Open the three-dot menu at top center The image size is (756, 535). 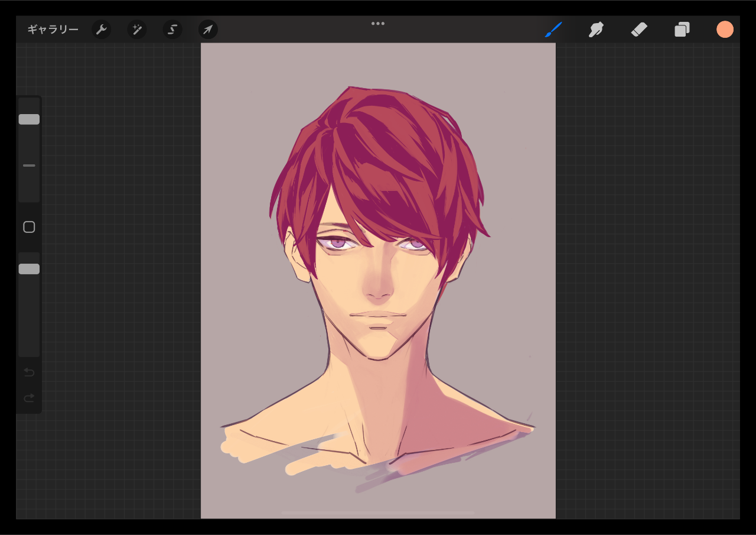coord(378,24)
